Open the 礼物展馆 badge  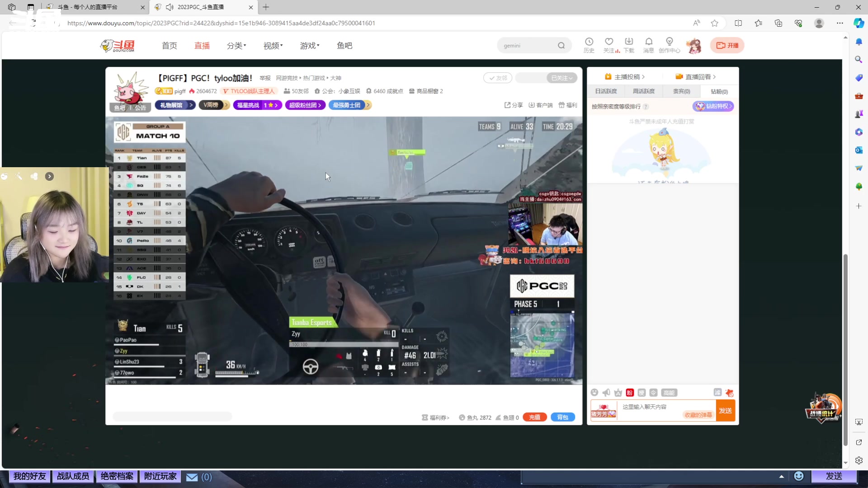click(x=175, y=105)
